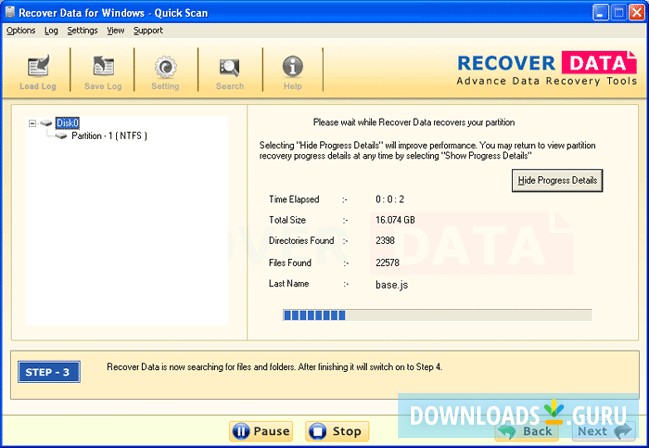Minimize the Recover Data window
Viewport: 649px width, 448px height.
pyautogui.click(x=601, y=12)
